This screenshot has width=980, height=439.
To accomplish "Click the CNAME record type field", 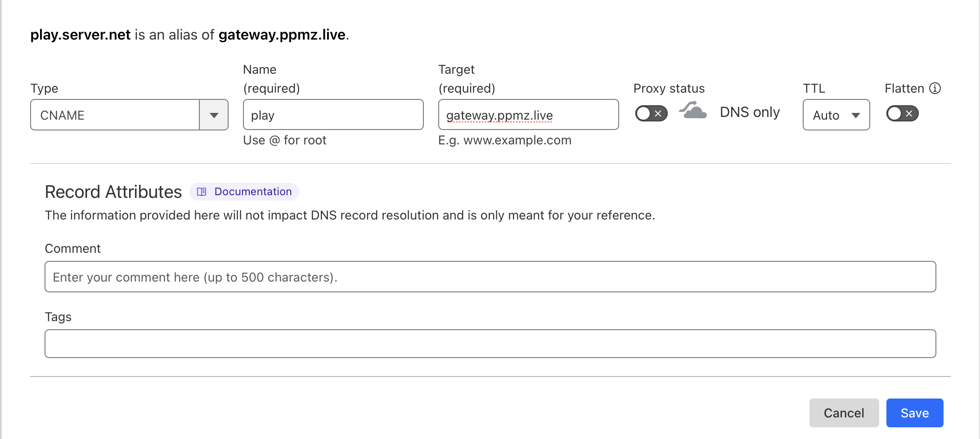I will 115,115.
